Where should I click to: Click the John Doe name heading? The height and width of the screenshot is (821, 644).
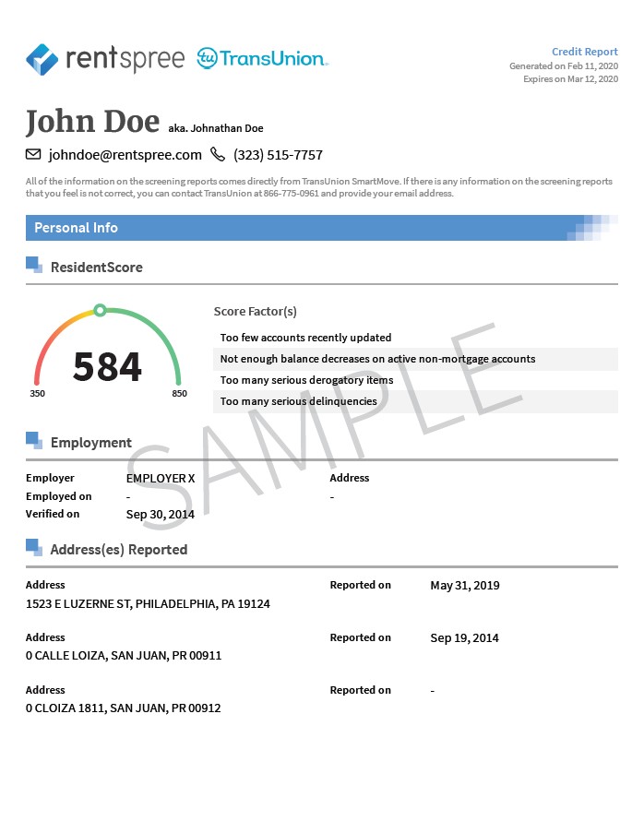click(x=92, y=122)
